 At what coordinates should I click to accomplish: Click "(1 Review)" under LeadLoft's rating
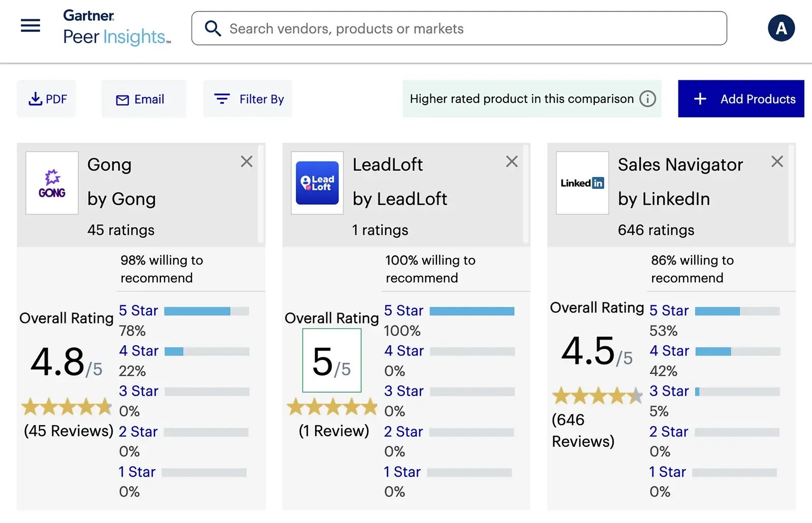coord(334,431)
